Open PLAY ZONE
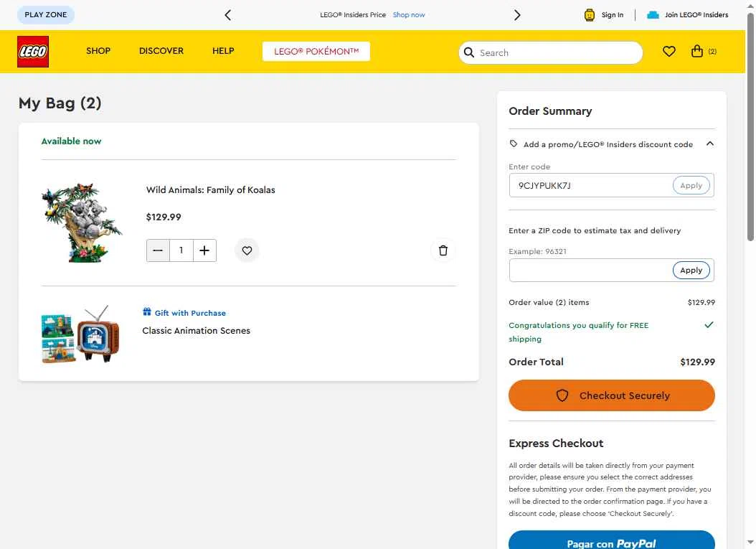 point(46,15)
